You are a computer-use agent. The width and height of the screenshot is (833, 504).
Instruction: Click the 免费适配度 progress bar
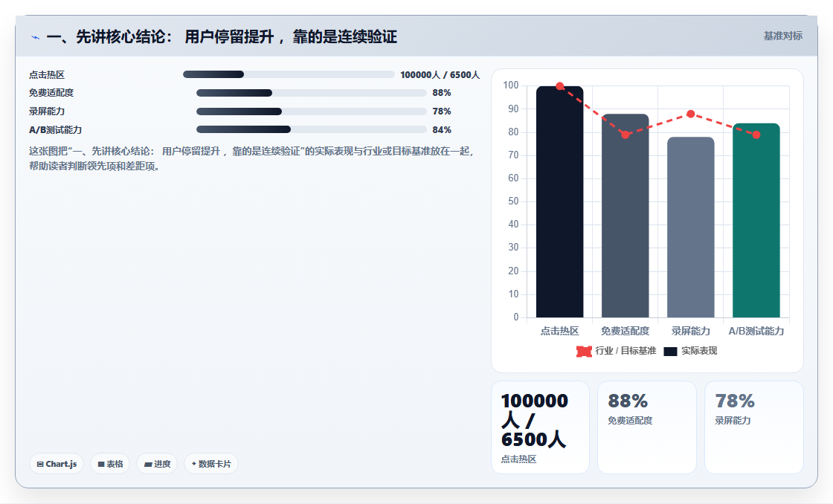coord(312,93)
